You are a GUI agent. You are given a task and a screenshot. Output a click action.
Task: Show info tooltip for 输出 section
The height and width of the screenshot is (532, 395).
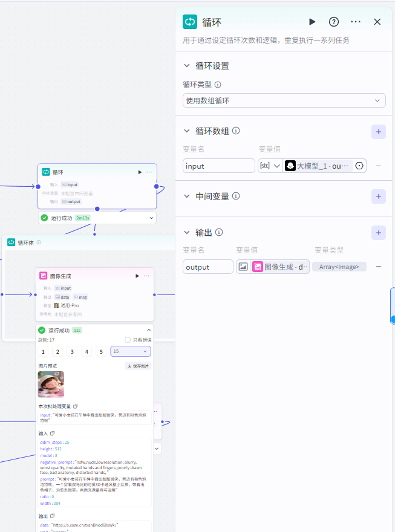coord(219,232)
